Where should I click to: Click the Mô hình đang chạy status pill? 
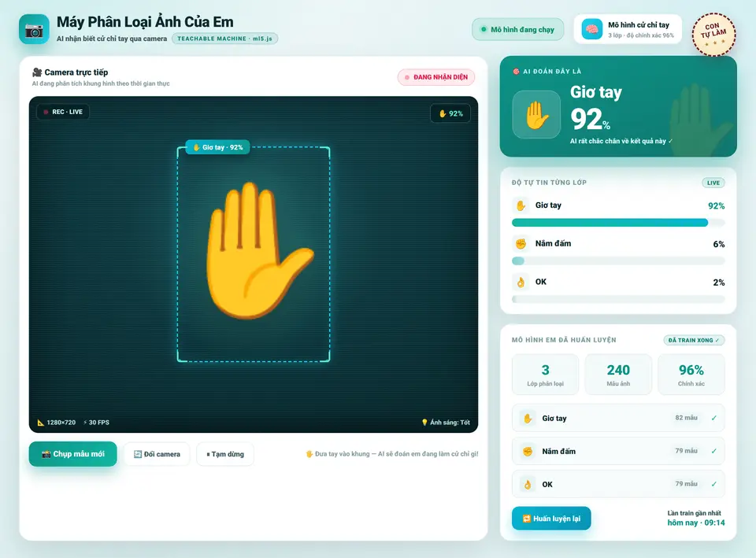[x=518, y=29]
